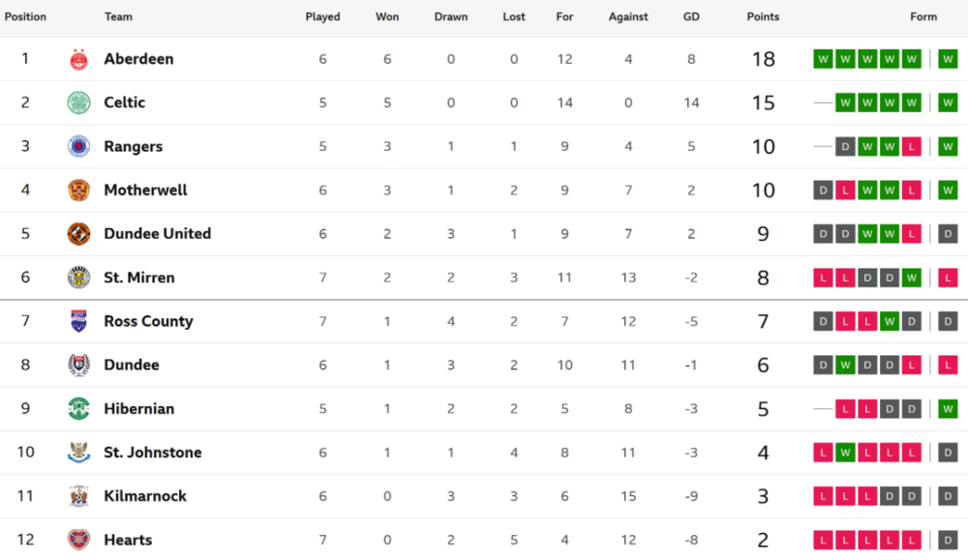Viewport: 968px width, 560px height.
Task: Click the Kilmarnock club crest icon
Action: (x=78, y=496)
